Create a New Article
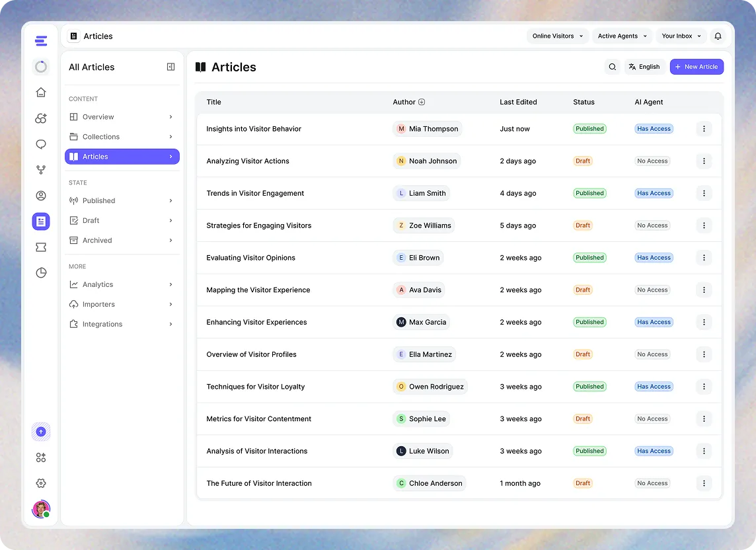The width and height of the screenshot is (756, 550). [697, 67]
